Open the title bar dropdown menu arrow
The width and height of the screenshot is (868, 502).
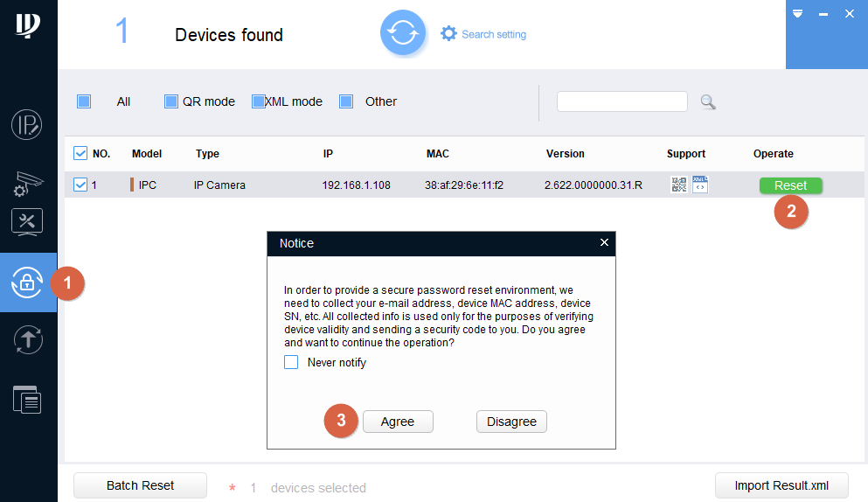(797, 14)
